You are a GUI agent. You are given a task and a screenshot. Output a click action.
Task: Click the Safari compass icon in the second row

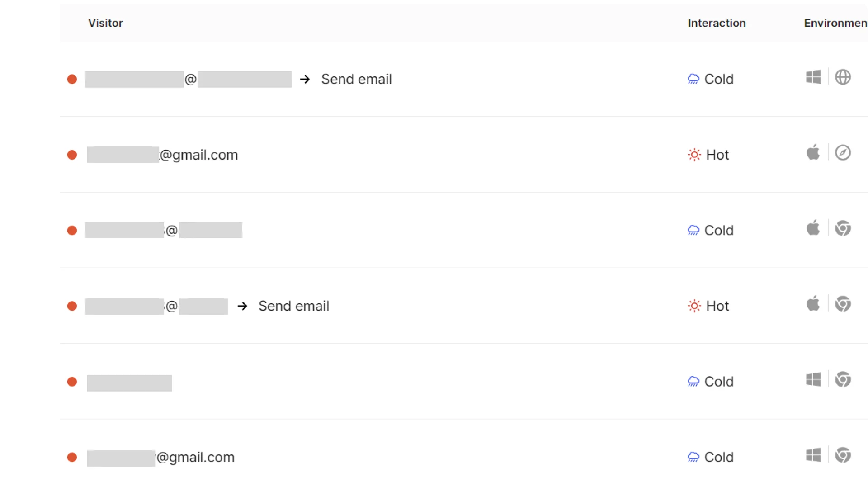[843, 153]
